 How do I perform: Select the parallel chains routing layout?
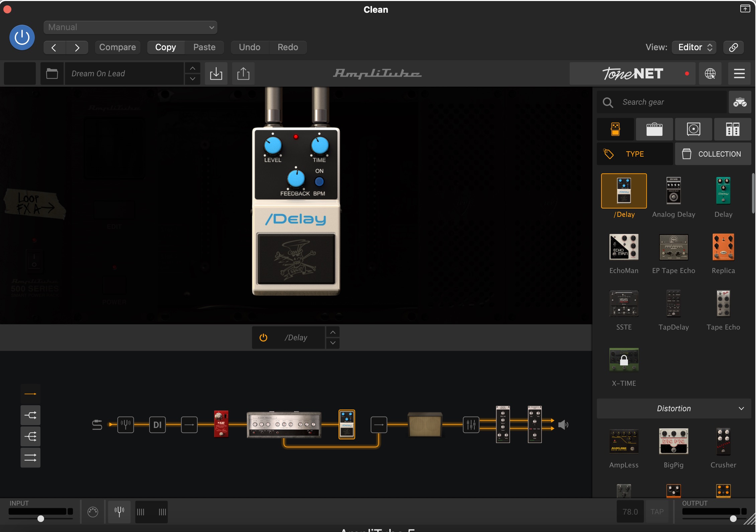pyautogui.click(x=30, y=458)
